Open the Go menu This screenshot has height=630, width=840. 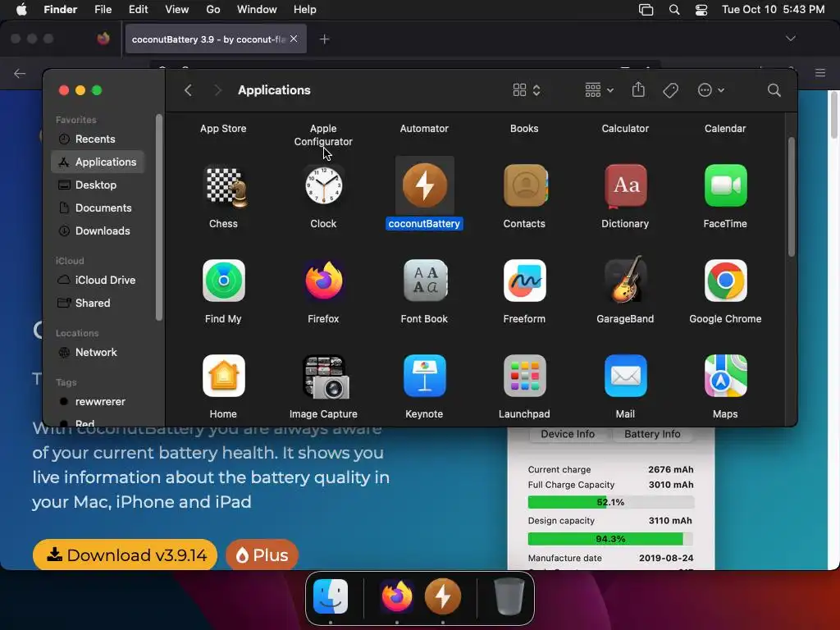click(x=213, y=10)
